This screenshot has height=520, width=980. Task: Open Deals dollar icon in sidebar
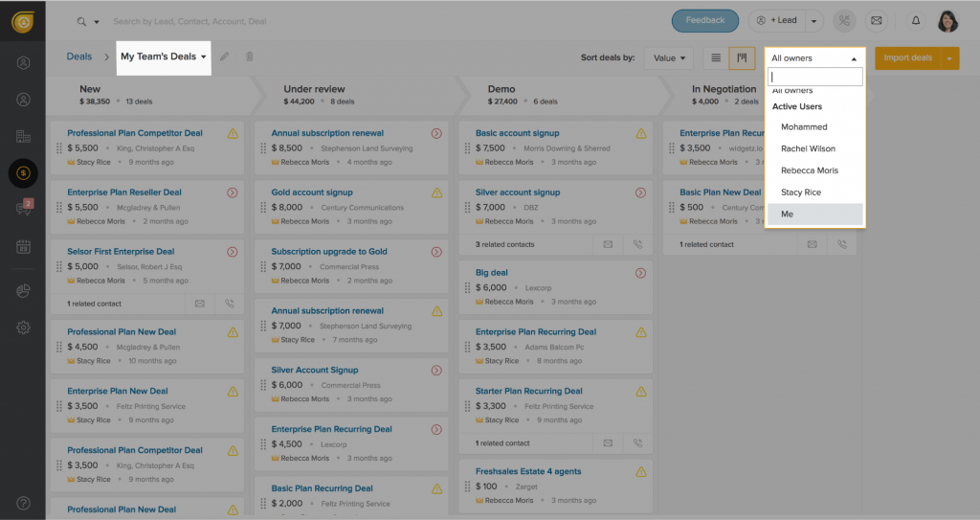click(x=23, y=173)
